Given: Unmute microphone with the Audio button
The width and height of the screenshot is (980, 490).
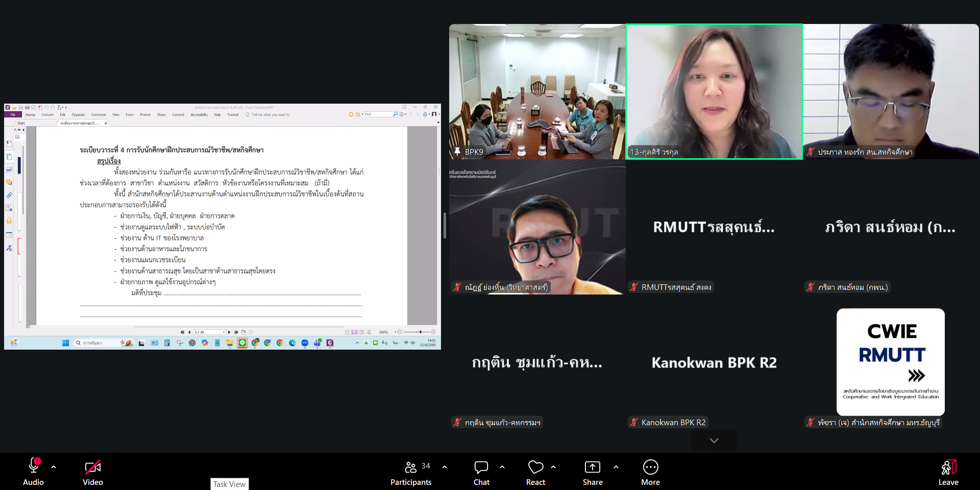Looking at the screenshot, I should (x=33, y=472).
